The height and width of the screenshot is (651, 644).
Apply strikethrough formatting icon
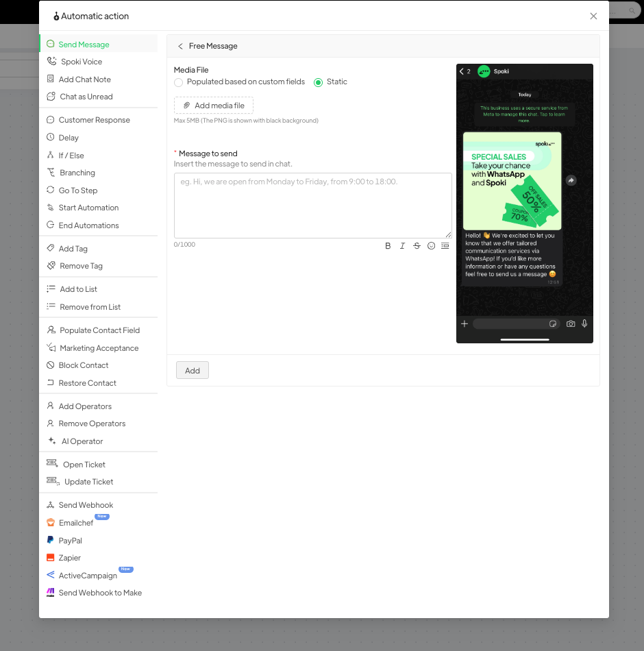click(417, 246)
